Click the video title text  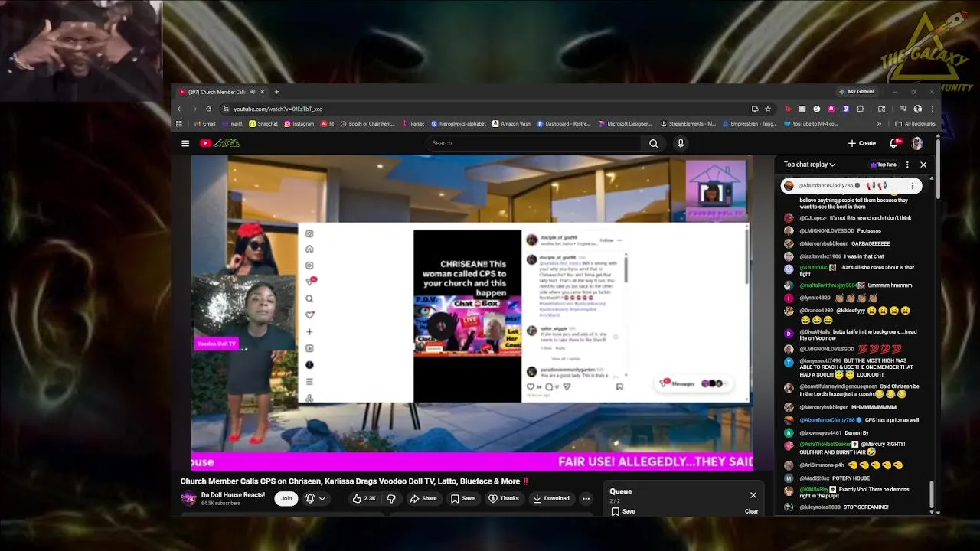354,481
